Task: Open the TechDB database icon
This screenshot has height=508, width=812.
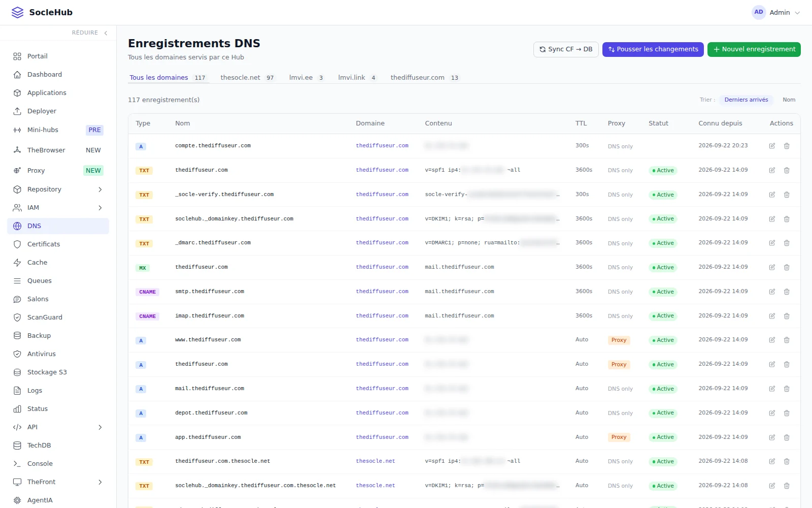Action: (x=17, y=446)
